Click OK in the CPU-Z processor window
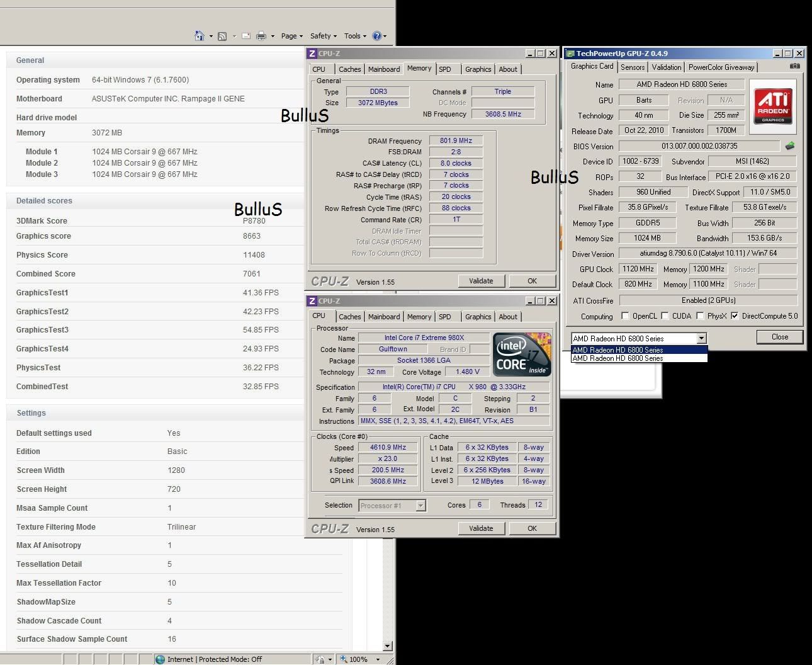The height and width of the screenshot is (665, 812). [x=532, y=528]
